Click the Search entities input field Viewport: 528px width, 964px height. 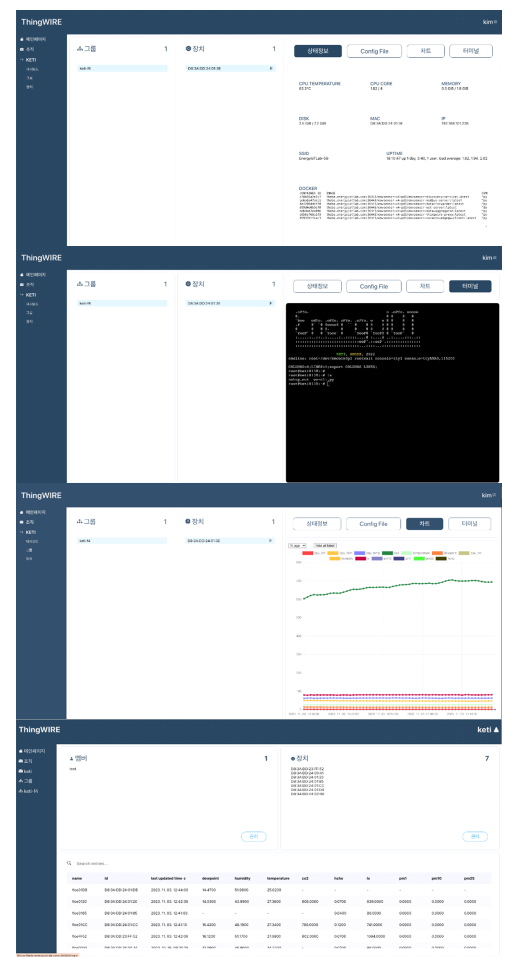[x=277, y=863]
